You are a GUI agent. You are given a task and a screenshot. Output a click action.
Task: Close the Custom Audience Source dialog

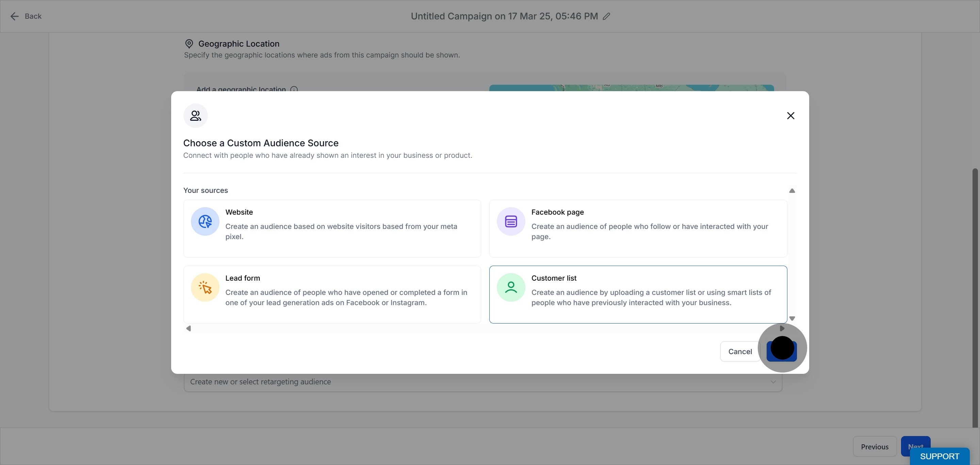[790, 116]
